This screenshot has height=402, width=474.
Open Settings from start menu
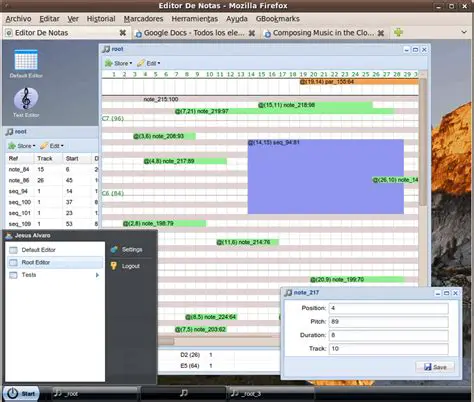[x=127, y=249]
